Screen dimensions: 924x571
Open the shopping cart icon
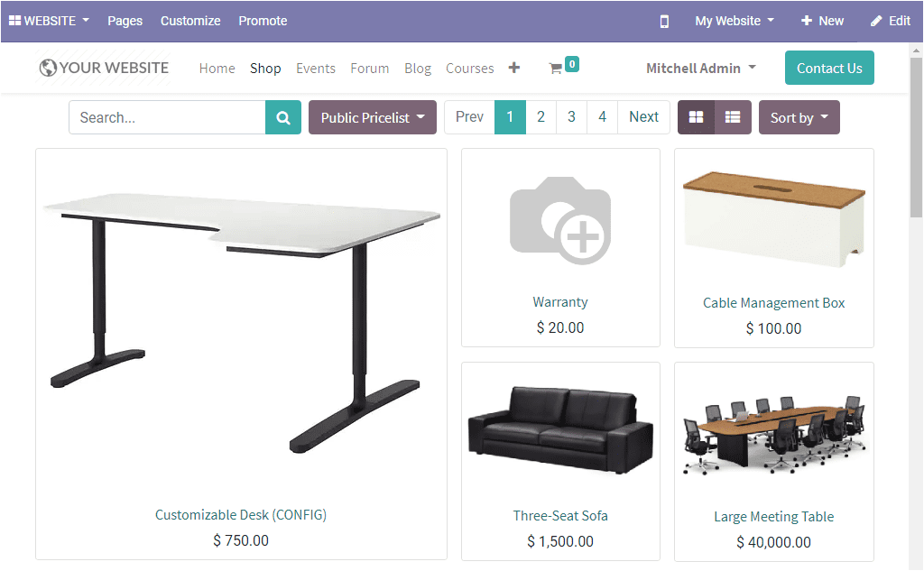pos(555,69)
